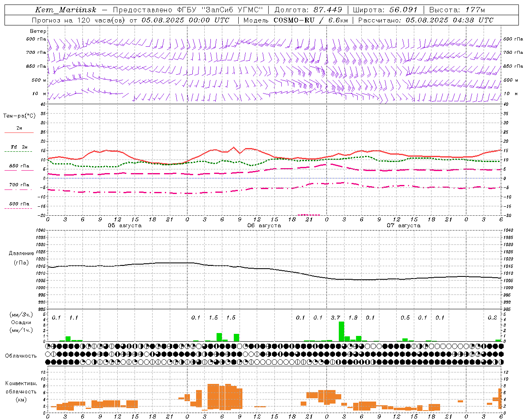
Task: Click the '1.9' precipitation amount value
Action: 353,317
